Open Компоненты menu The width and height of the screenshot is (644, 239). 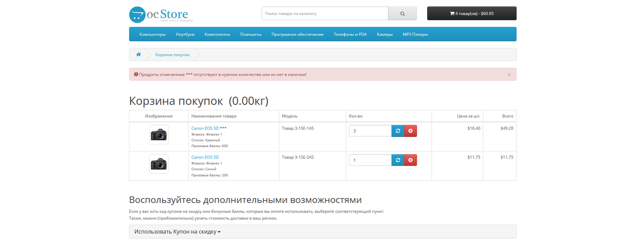point(217,34)
